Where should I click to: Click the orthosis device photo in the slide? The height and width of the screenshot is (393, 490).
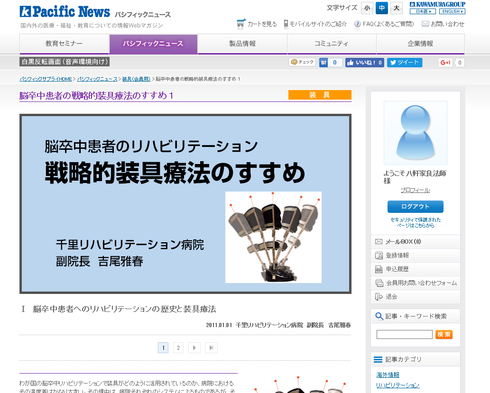point(273,237)
